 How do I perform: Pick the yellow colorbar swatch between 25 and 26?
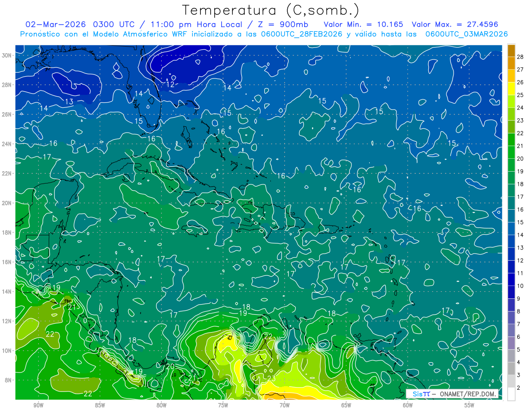[x=511, y=88]
